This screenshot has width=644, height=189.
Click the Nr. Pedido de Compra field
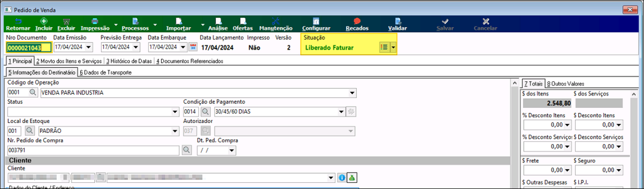point(94,150)
